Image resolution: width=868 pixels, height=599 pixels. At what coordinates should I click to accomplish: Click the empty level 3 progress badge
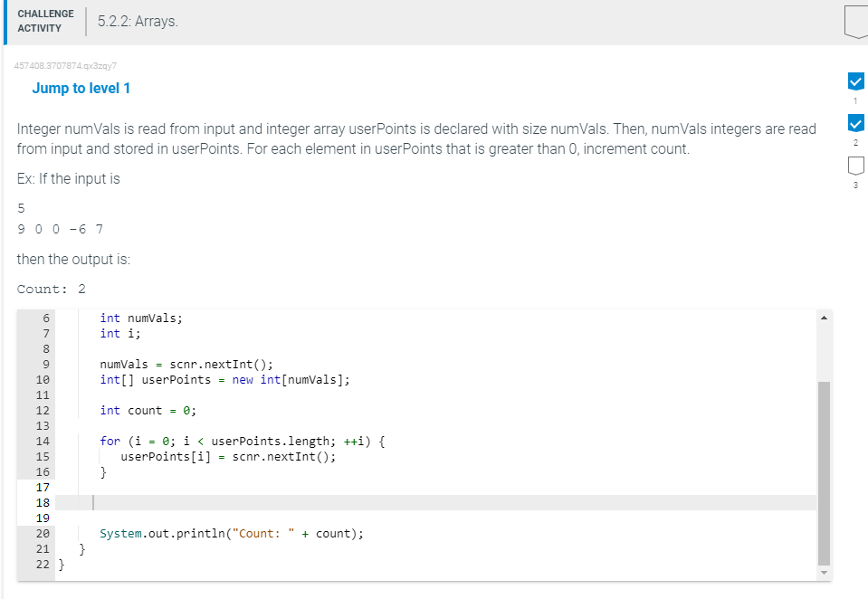coord(855,165)
